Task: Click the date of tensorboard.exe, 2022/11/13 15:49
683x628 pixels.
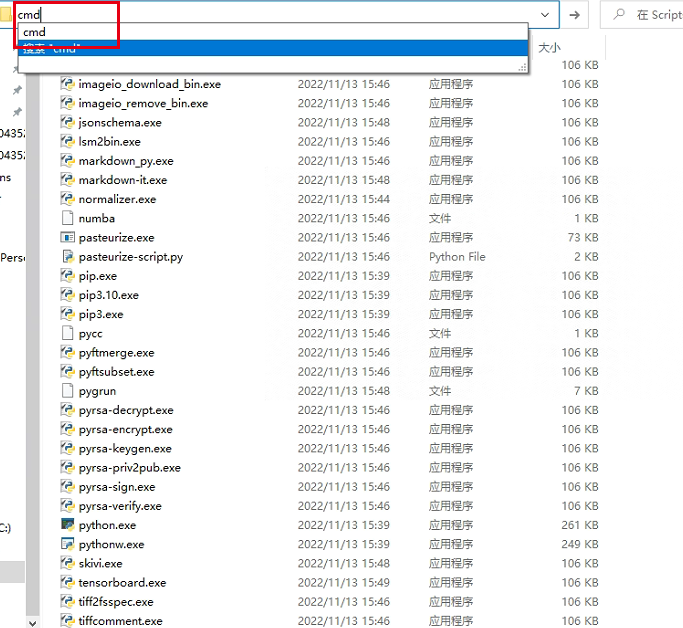Action: click(344, 582)
